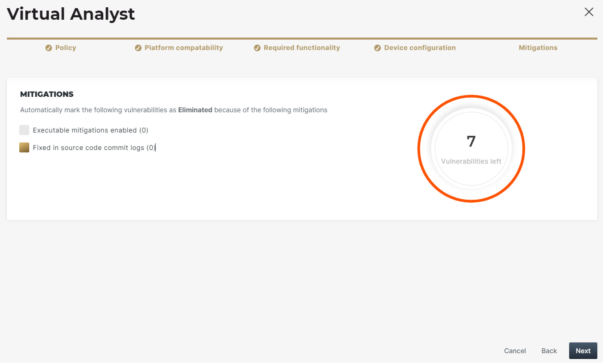Jump to the Device configuration step

coord(420,48)
